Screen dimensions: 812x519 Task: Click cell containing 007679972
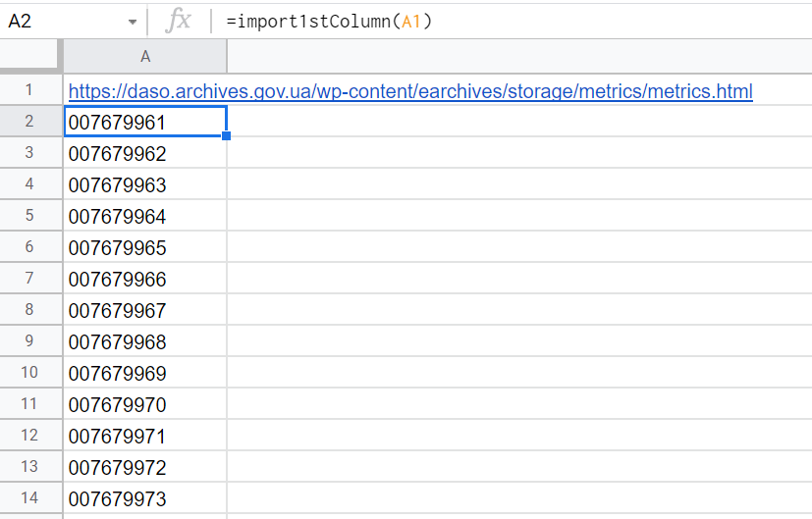point(145,467)
